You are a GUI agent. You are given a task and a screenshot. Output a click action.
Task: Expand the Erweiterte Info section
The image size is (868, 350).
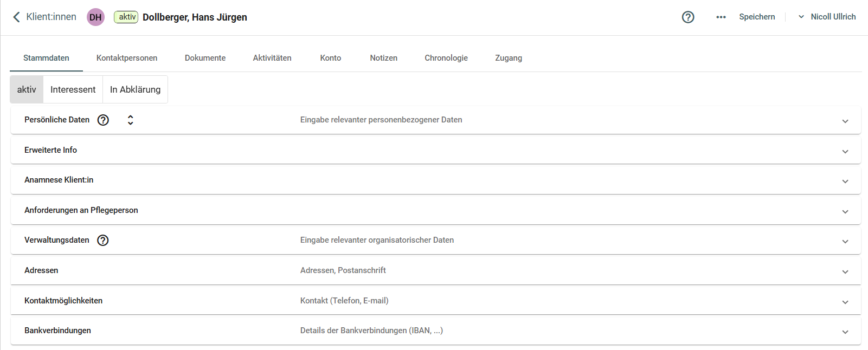[845, 151]
